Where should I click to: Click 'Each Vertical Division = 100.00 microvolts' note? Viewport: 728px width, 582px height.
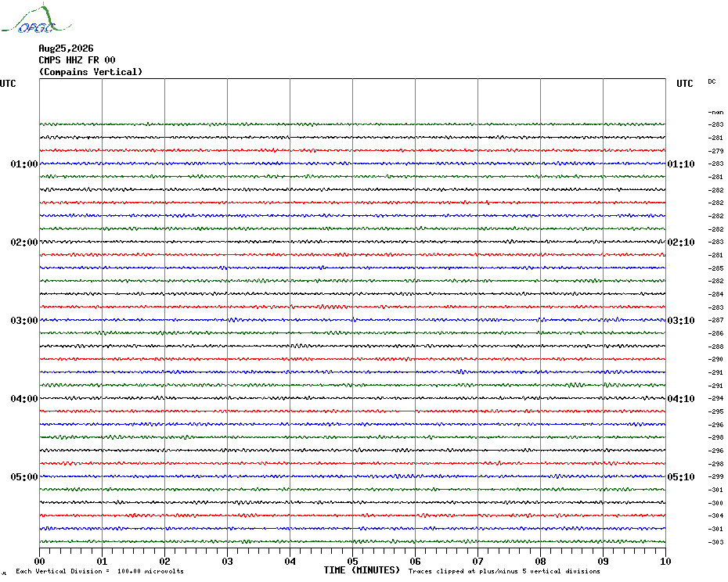100,571
